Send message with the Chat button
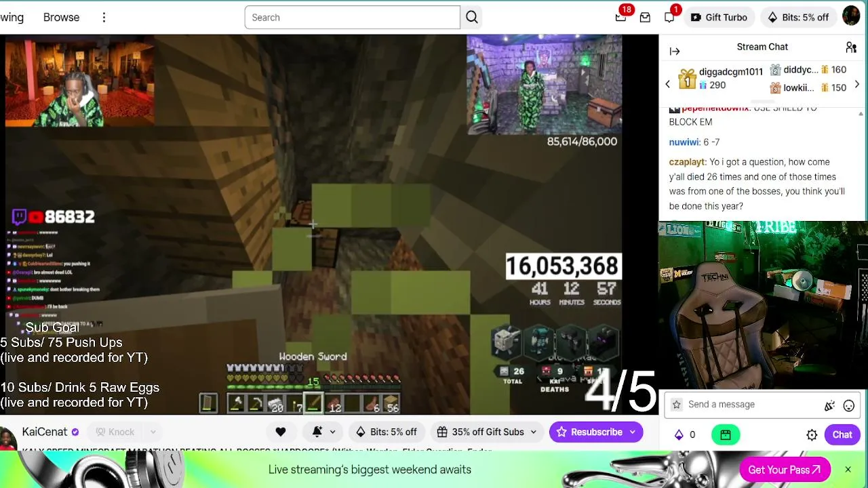The image size is (868, 488). pos(842,434)
